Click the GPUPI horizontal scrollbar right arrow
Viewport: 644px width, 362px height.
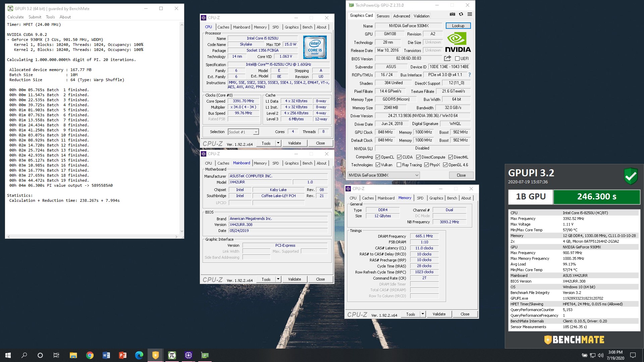point(176,237)
